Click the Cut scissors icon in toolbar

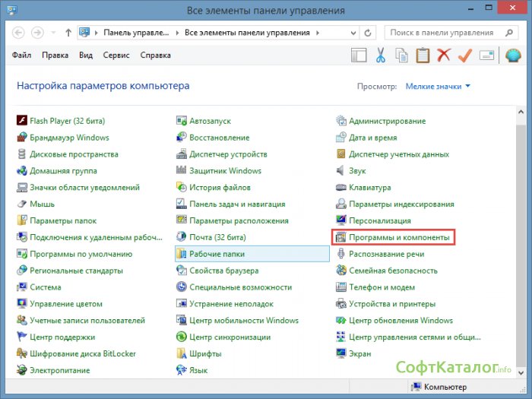tap(382, 55)
